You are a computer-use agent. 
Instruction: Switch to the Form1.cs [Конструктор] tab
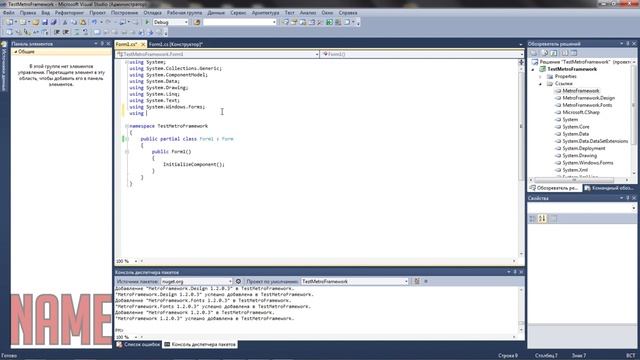point(176,44)
